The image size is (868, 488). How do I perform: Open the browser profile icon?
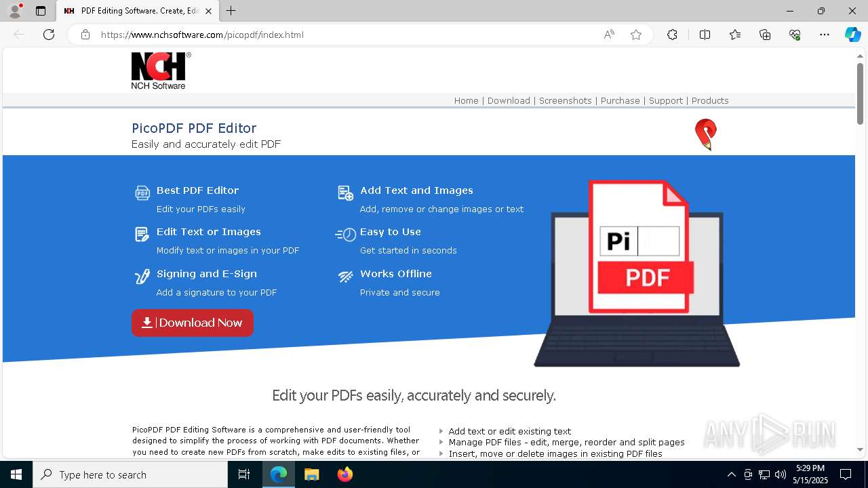pos(15,11)
